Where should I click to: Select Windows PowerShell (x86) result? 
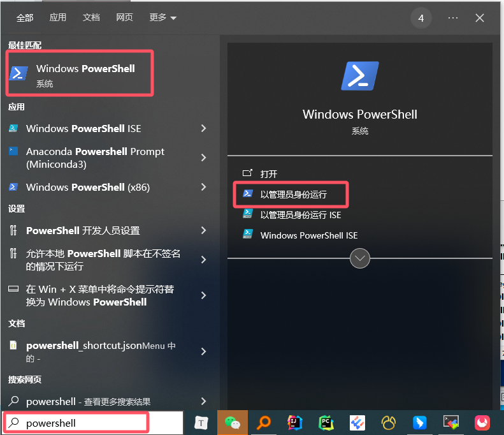(x=88, y=188)
